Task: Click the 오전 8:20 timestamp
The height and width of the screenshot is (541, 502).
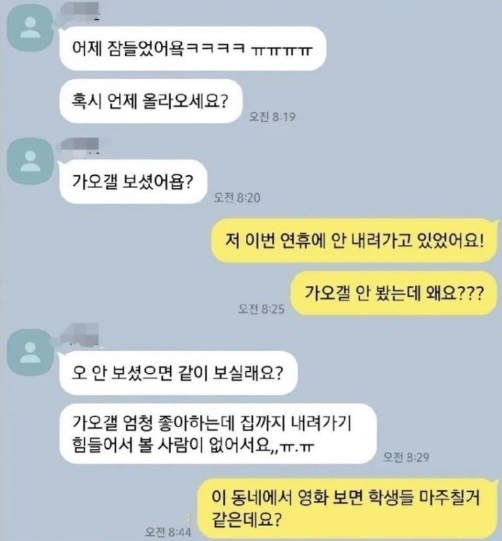Action: (x=237, y=197)
